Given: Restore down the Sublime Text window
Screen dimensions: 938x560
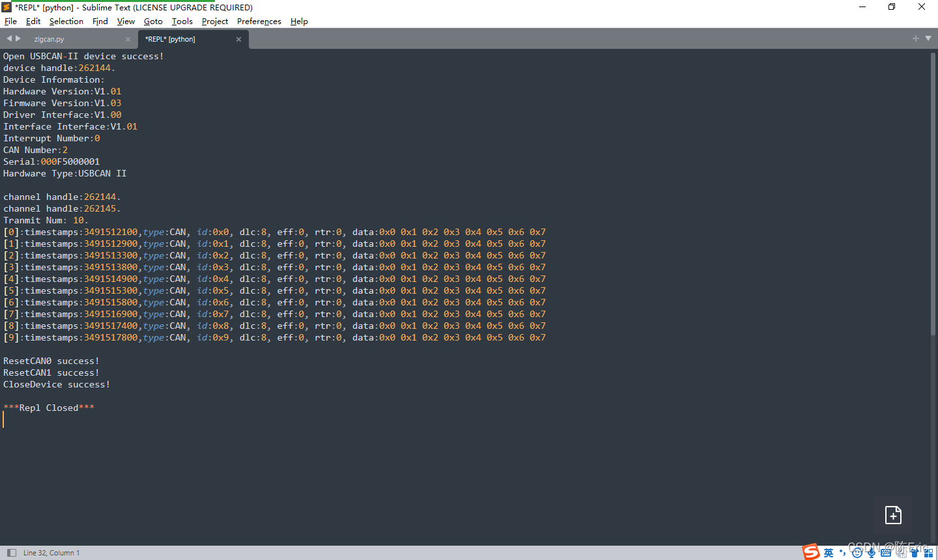Looking at the screenshot, I should (892, 7).
